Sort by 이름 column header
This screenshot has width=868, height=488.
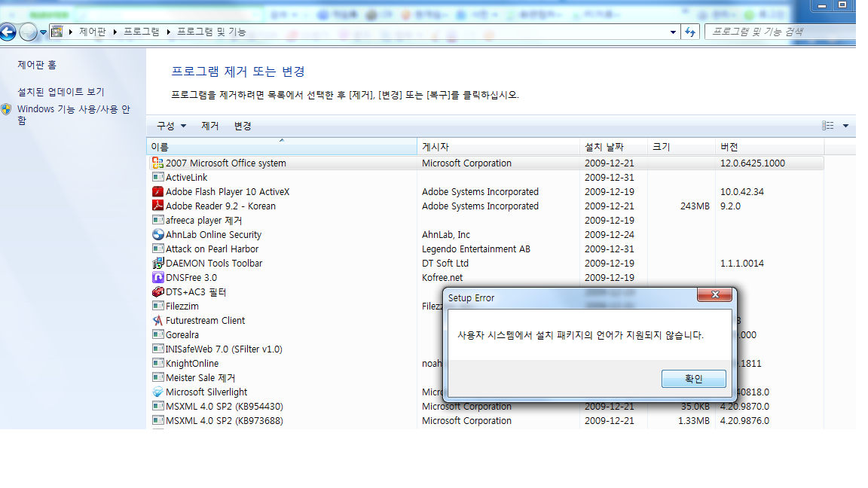[281, 147]
